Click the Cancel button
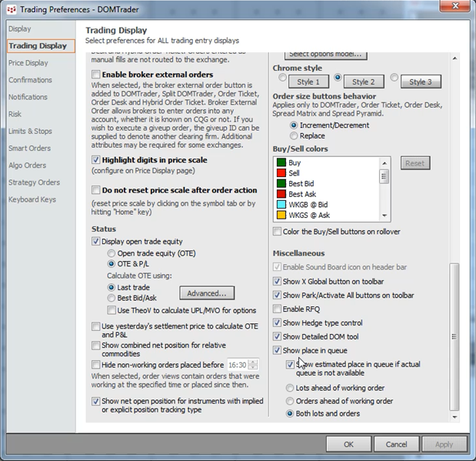Image resolution: width=476 pixels, height=461 pixels. pos(396,444)
